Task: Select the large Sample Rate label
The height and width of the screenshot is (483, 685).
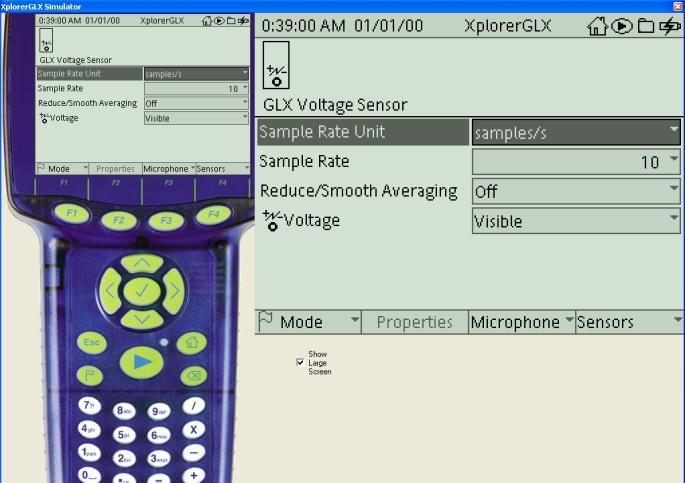Action: coord(304,161)
